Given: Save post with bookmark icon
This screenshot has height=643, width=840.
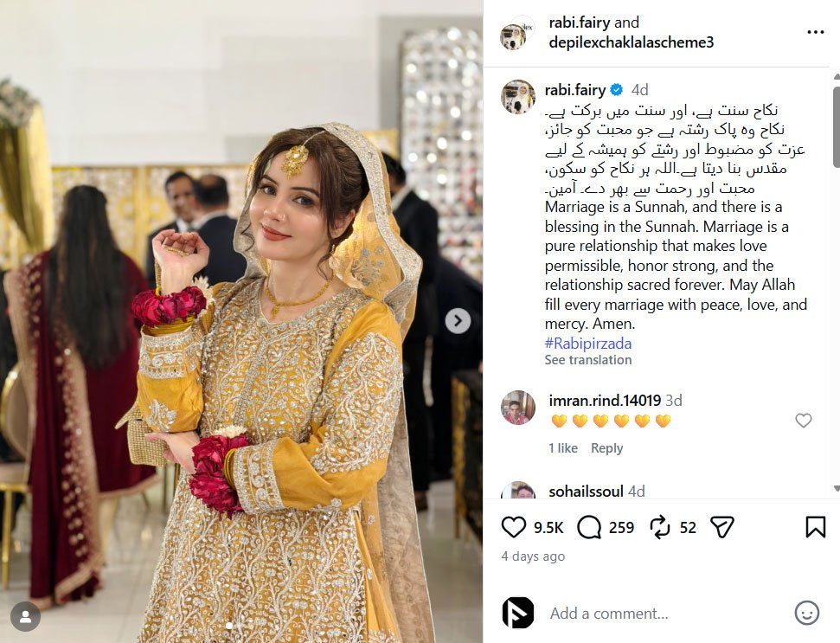Looking at the screenshot, I should pos(816,527).
